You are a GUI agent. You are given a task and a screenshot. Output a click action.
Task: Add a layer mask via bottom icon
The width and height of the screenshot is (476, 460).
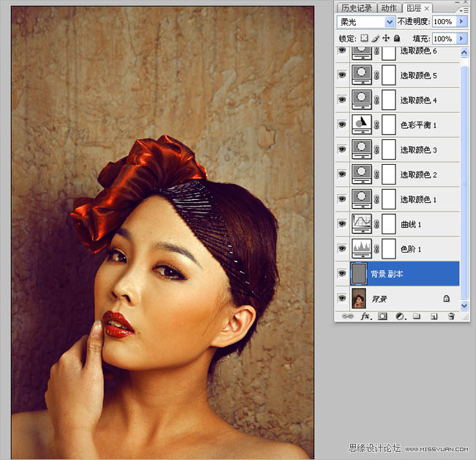click(382, 316)
